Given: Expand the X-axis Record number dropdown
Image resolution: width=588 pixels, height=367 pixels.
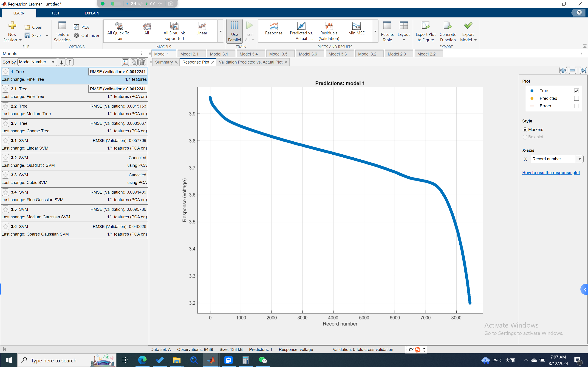Looking at the screenshot, I should pos(580,159).
